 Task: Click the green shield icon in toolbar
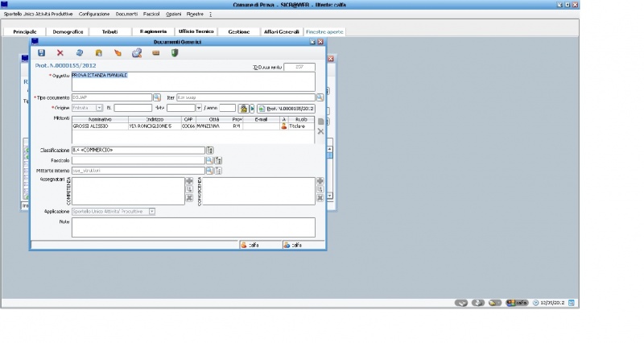click(175, 53)
